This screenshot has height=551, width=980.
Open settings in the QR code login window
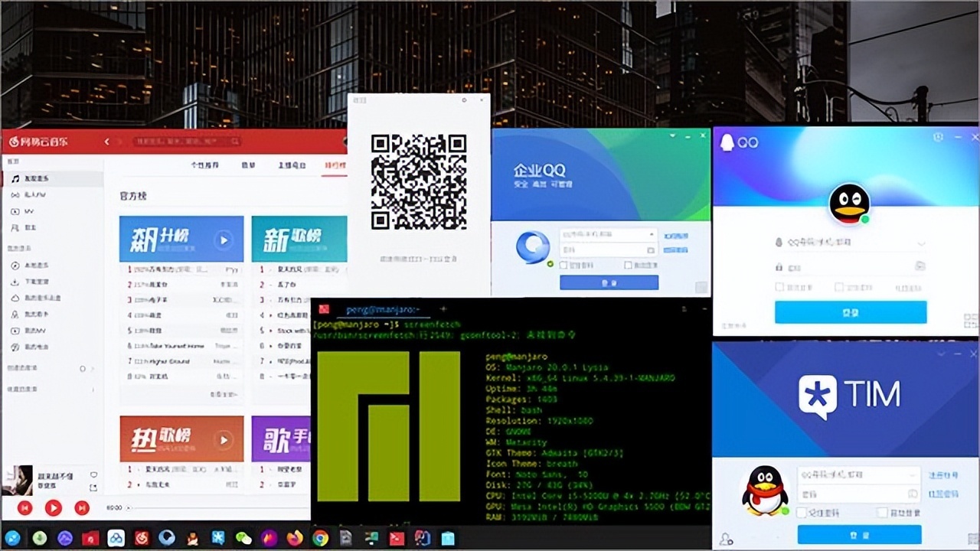(x=464, y=100)
